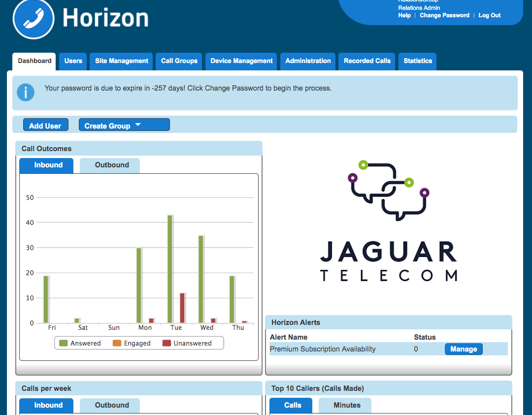Image resolution: width=532 pixels, height=415 pixels.
Task: Click the Horizon phone logo icon
Action: pyautogui.click(x=33, y=19)
